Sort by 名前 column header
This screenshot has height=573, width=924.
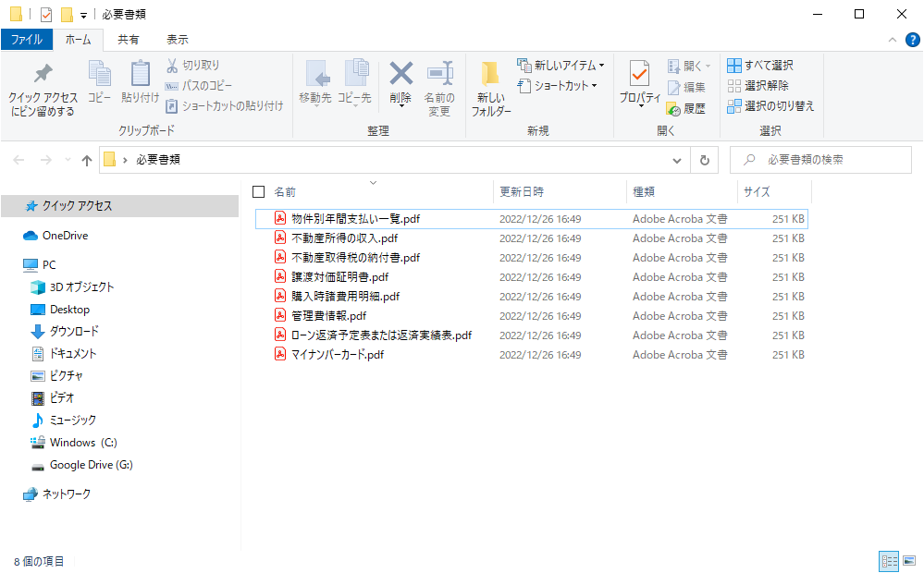(285, 192)
